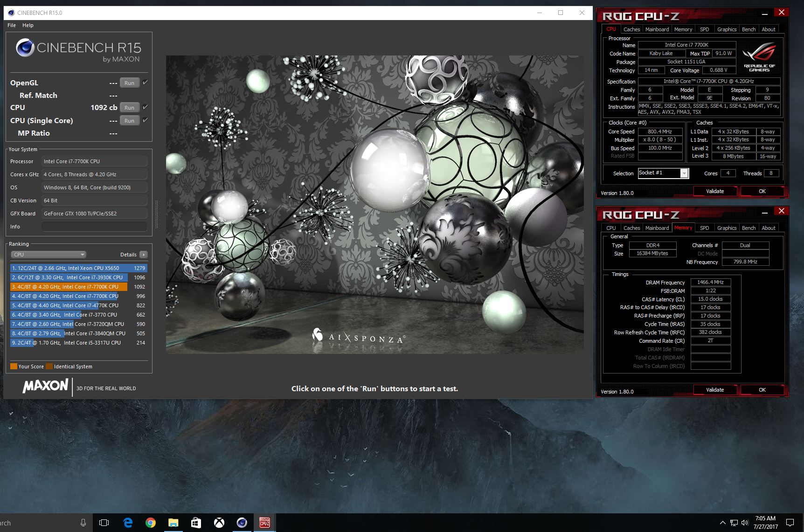The width and height of the screenshot is (804, 532).
Task: Open Microsoft Store from the taskbar
Action: (196, 523)
